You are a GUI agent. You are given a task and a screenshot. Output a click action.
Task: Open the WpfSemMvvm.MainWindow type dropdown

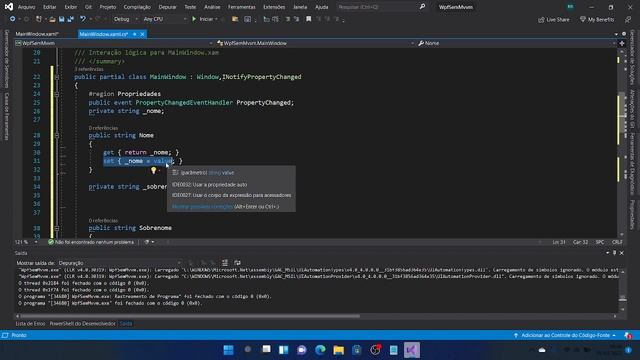click(315, 43)
